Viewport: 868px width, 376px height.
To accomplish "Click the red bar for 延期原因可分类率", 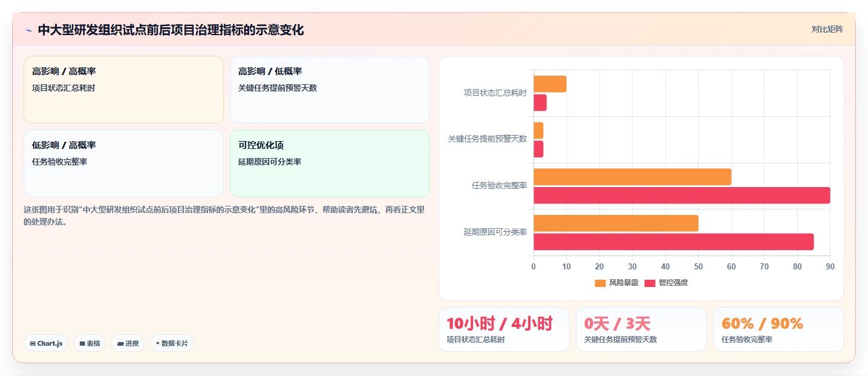I will pos(673,242).
